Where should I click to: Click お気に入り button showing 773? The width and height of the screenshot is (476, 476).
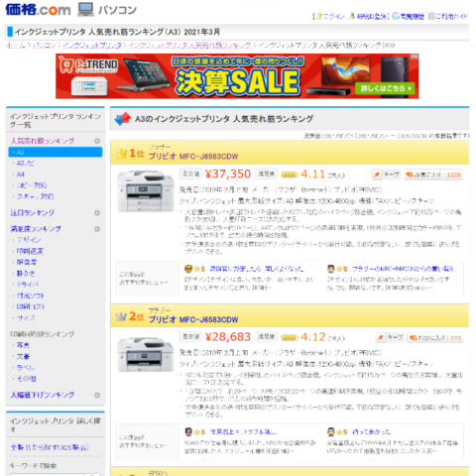pyautogui.click(x=435, y=337)
